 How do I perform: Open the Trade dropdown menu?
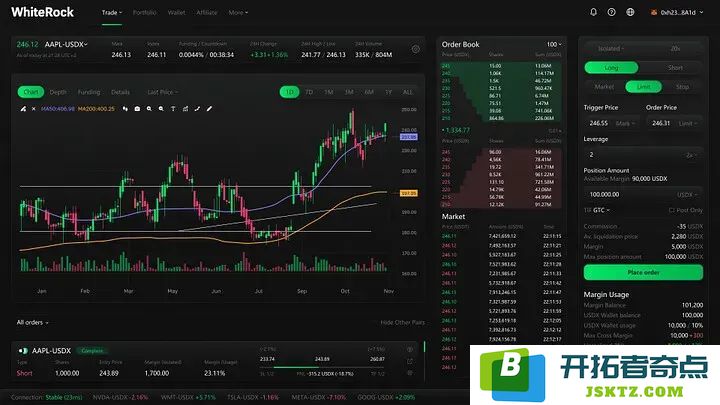coord(112,12)
